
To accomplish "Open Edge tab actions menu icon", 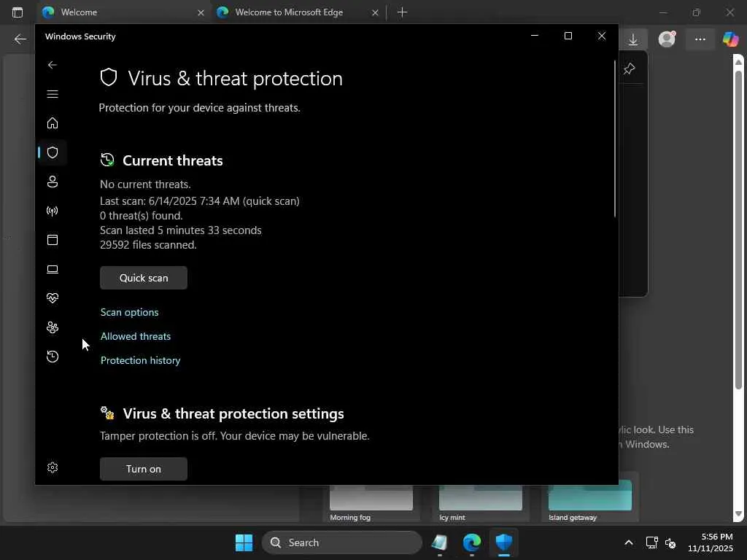I will pos(18,12).
